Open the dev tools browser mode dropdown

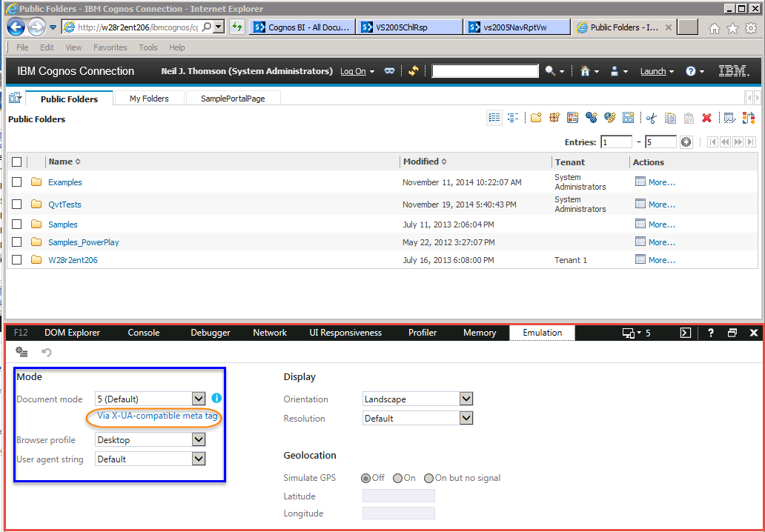636,333
